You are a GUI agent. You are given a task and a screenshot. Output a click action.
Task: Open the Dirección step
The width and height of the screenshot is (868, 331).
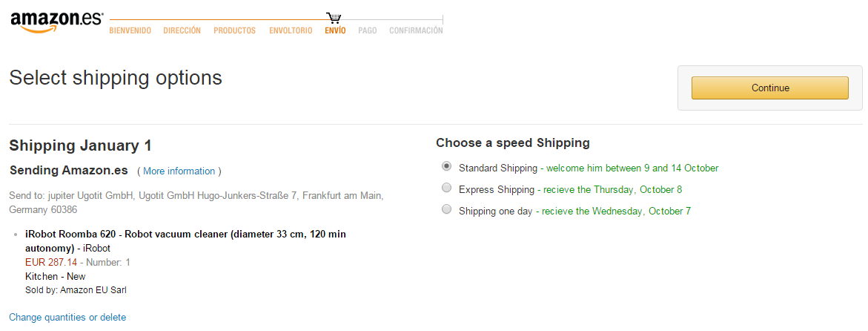click(x=182, y=31)
